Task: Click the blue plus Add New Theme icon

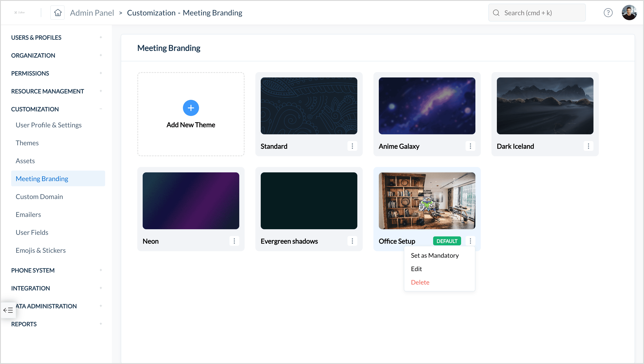Action: (x=191, y=108)
